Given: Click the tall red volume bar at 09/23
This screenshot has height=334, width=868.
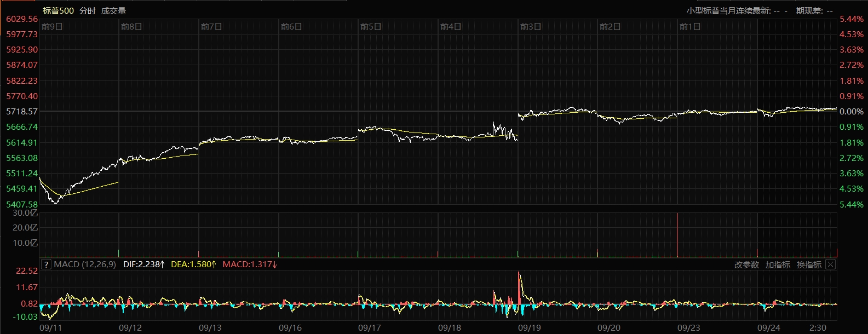Looking at the screenshot, I should pyautogui.click(x=677, y=235).
